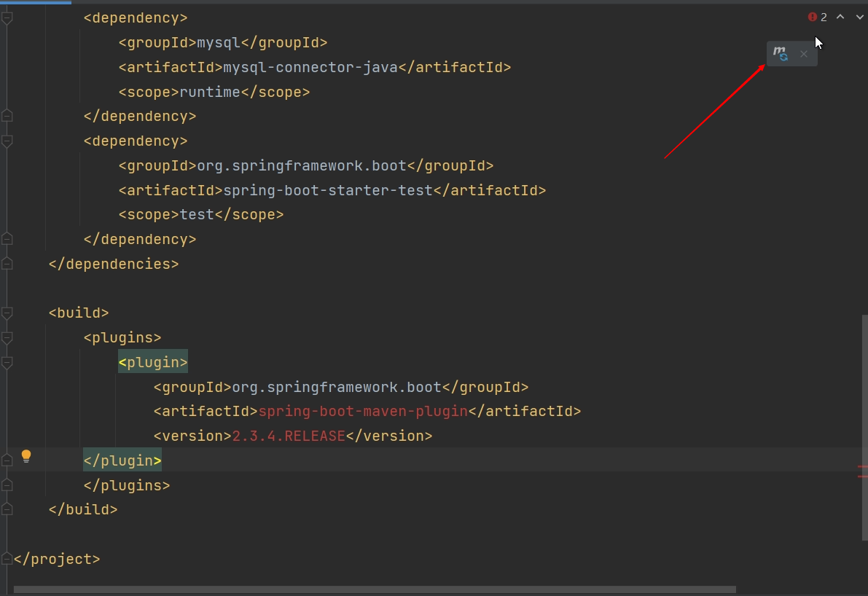Click the red 2.3.4.RELEASE version value
The height and width of the screenshot is (596, 868).
point(289,436)
